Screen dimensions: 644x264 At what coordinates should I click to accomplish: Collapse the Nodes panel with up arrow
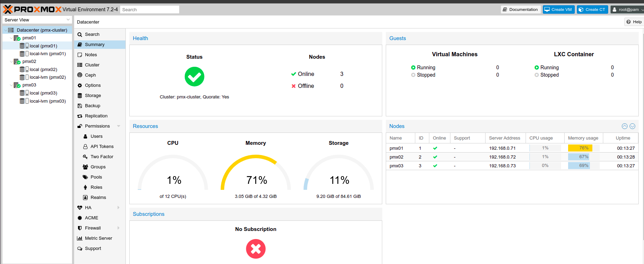tap(625, 126)
